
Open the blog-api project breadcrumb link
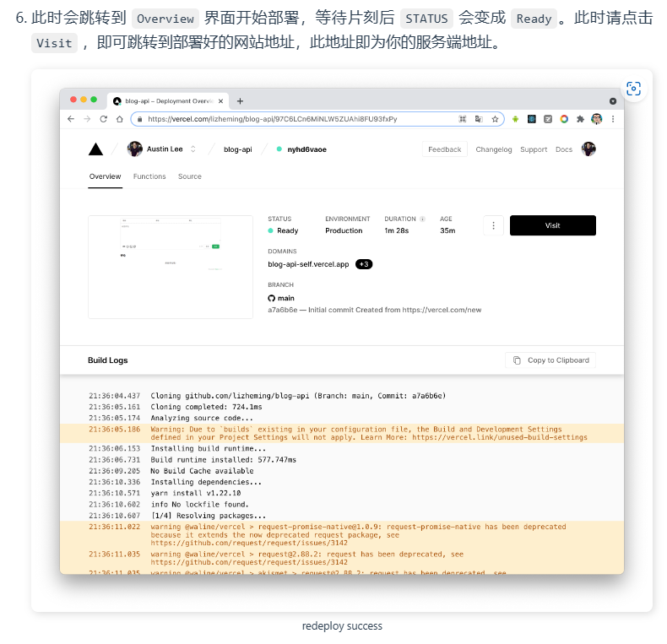(238, 149)
